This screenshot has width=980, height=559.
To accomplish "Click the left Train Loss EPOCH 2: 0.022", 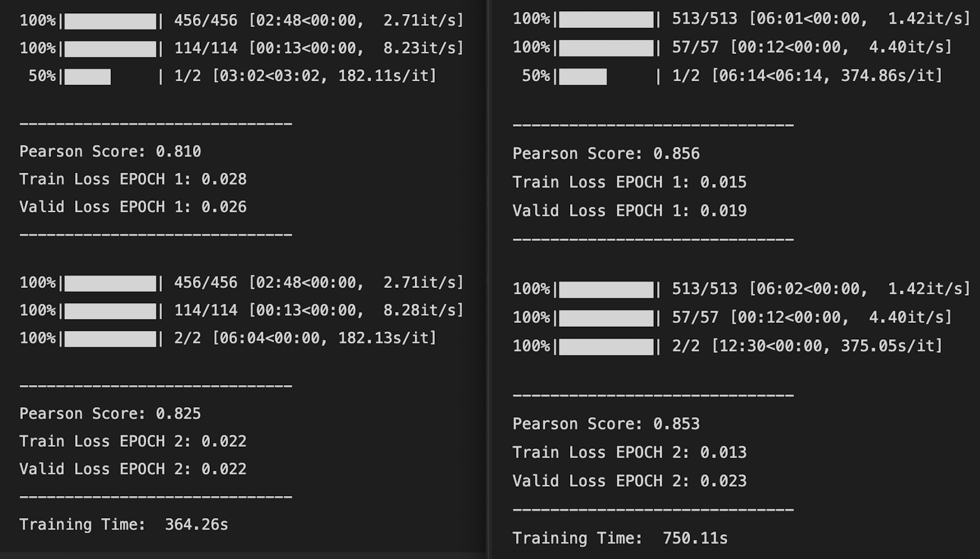I will [133, 441].
